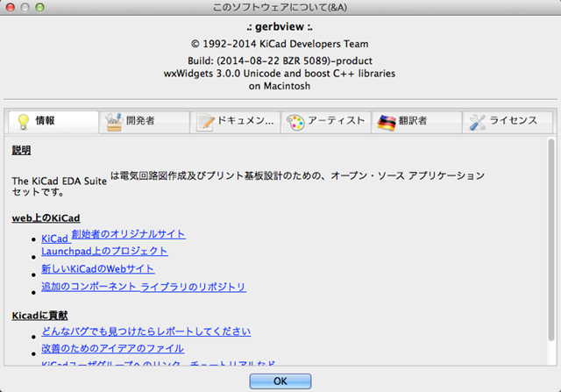This screenshot has width=561, height=392.
Task: Open the Launchpad上のプロジェクト link
Action: click(104, 252)
